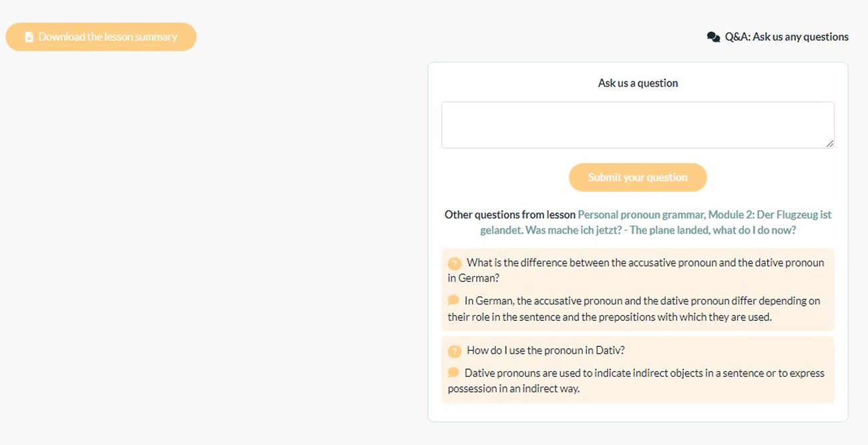
Task: Click the answer speech bubble icon under the accusative question
Action: click(453, 300)
